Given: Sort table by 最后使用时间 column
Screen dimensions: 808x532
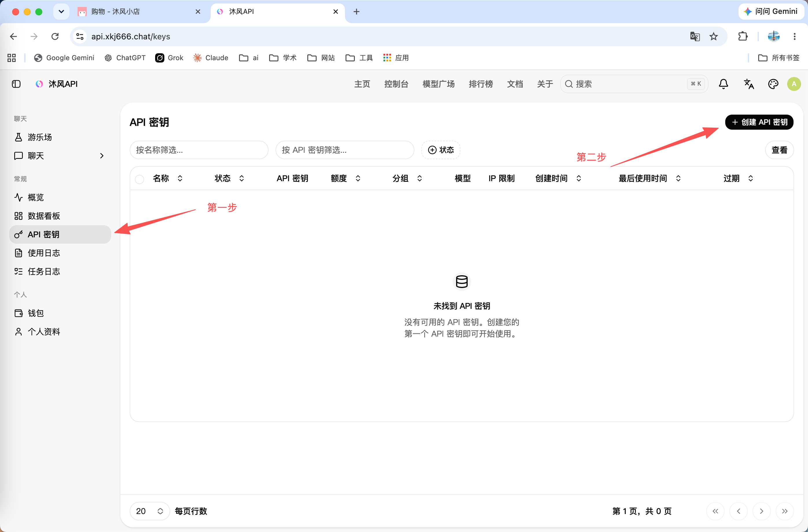Looking at the screenshot, I should coord(650,178).
